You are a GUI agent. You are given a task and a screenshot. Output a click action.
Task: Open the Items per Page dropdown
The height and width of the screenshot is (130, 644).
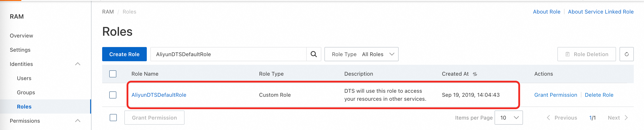tap(508, 118)
